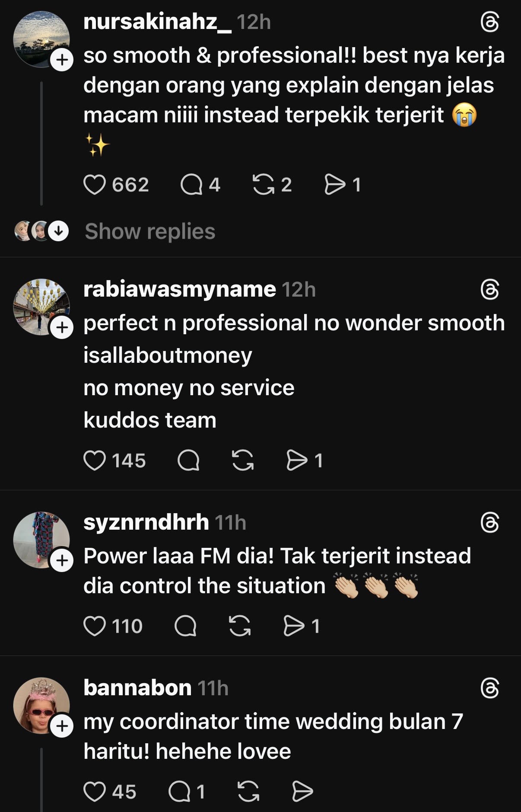Reply to syznrndhrh's comment
521x812 pixels.
(185, 626)
